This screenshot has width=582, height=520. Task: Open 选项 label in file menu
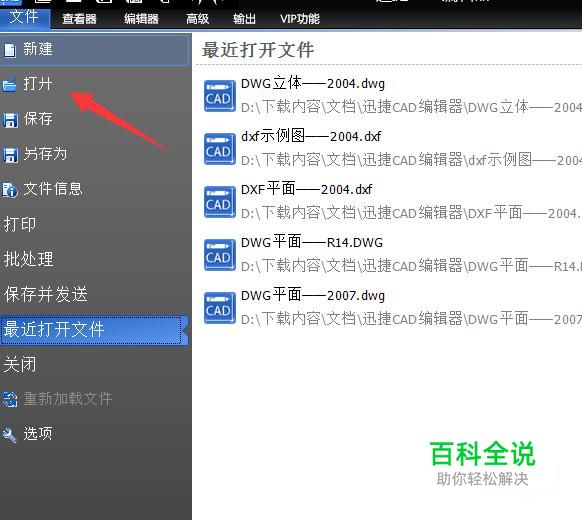[x=38, y=434]
